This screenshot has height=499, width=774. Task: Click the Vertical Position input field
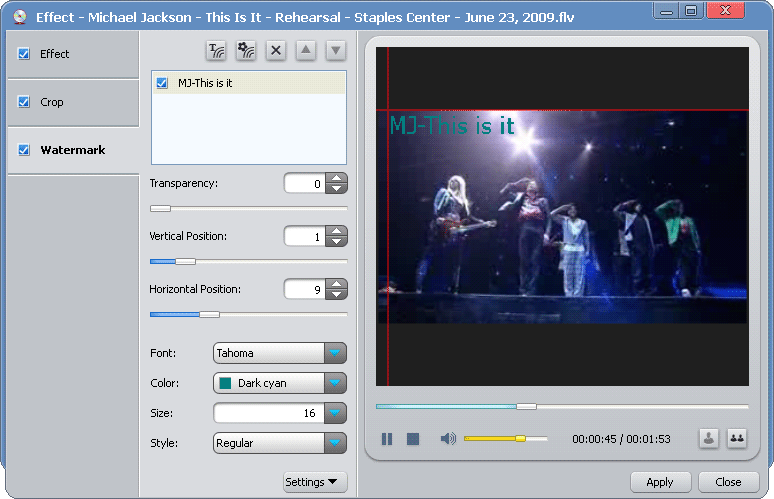[305, 236]
